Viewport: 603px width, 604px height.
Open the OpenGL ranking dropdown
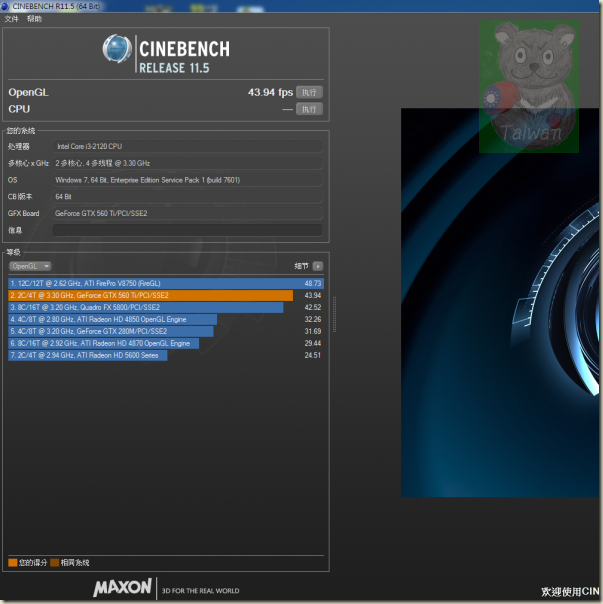[x=30, y=266]
